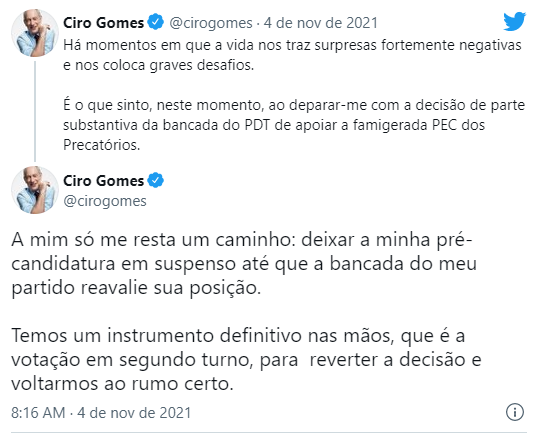Select the paragraph starting 'Há momentos em que'
538x438 pixels.
click(292, 55)
